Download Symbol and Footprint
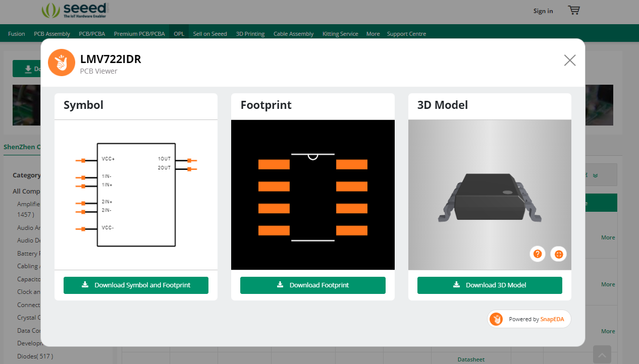 tap(136, 285)
